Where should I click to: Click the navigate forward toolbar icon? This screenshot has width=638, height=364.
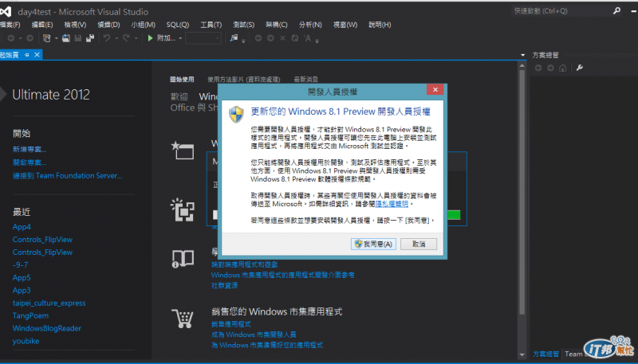[30, 38]
